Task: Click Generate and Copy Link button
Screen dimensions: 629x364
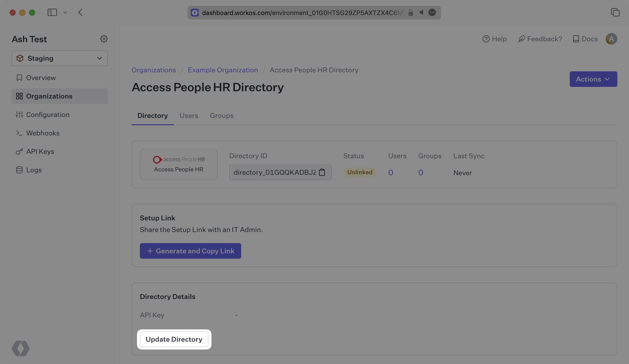Action: click(x=190, y=250)
